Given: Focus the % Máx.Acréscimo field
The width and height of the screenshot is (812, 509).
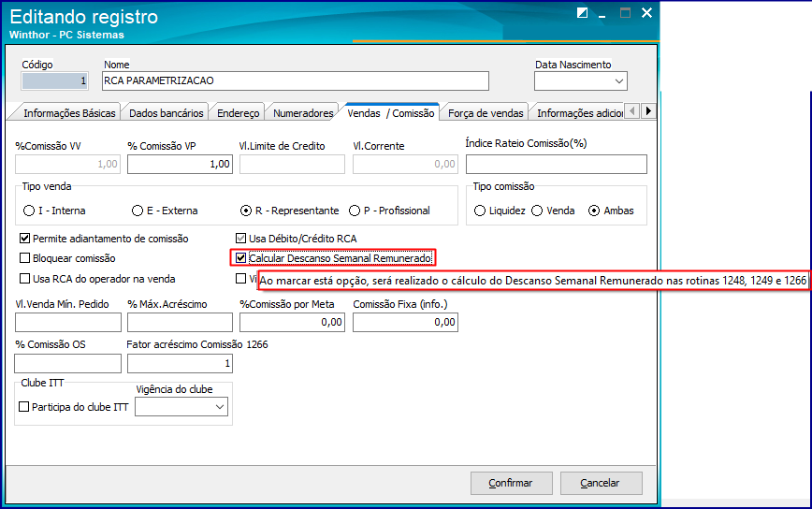Looking at the screenshot, I should (x=181, y=323).
